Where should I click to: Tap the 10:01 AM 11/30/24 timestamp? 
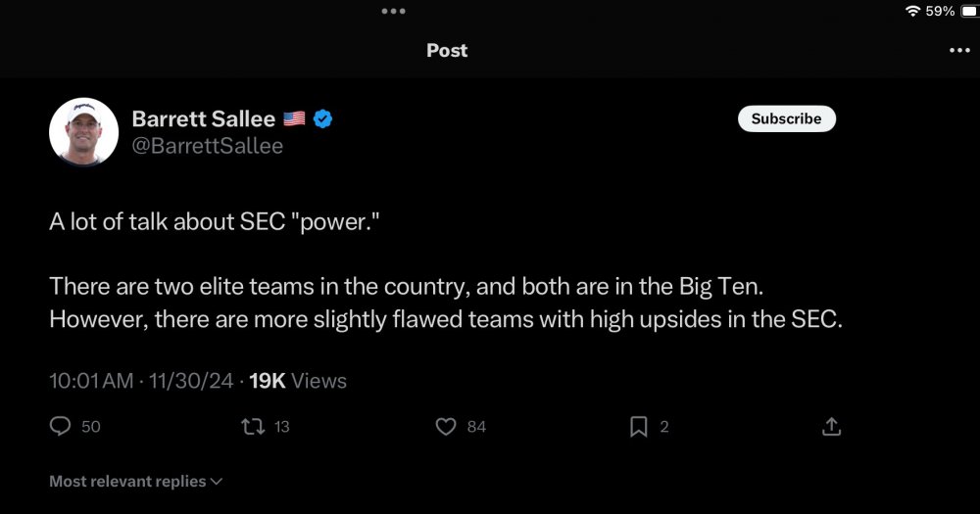(141, 381)
